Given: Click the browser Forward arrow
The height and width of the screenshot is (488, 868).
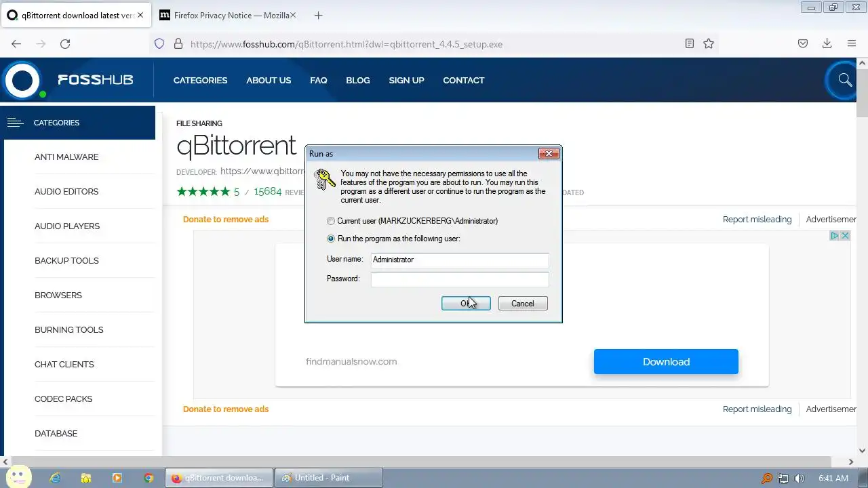Looking at the screenshot, I should pos(41,43).
